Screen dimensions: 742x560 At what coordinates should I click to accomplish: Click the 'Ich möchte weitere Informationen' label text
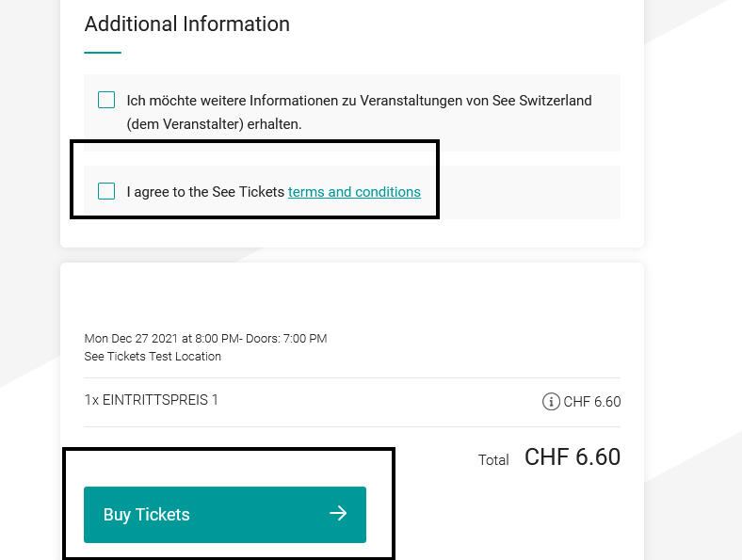point(359,101)
